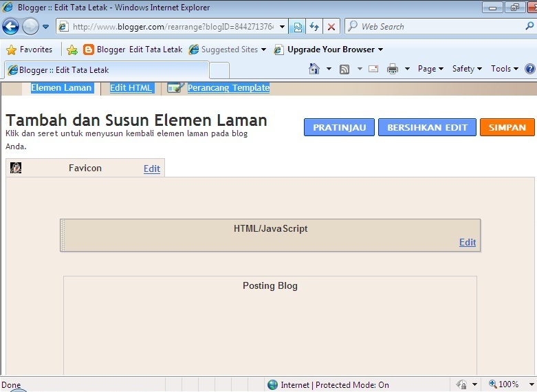Expand the Home button dropdown arrow

tap(329, 69)
